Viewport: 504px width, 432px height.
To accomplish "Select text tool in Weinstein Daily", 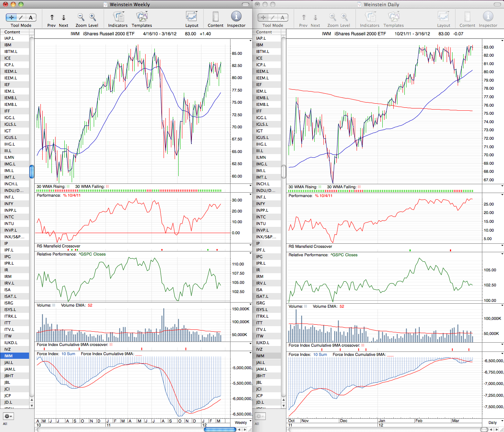I will pyautogui.click(x=283, y=17).
